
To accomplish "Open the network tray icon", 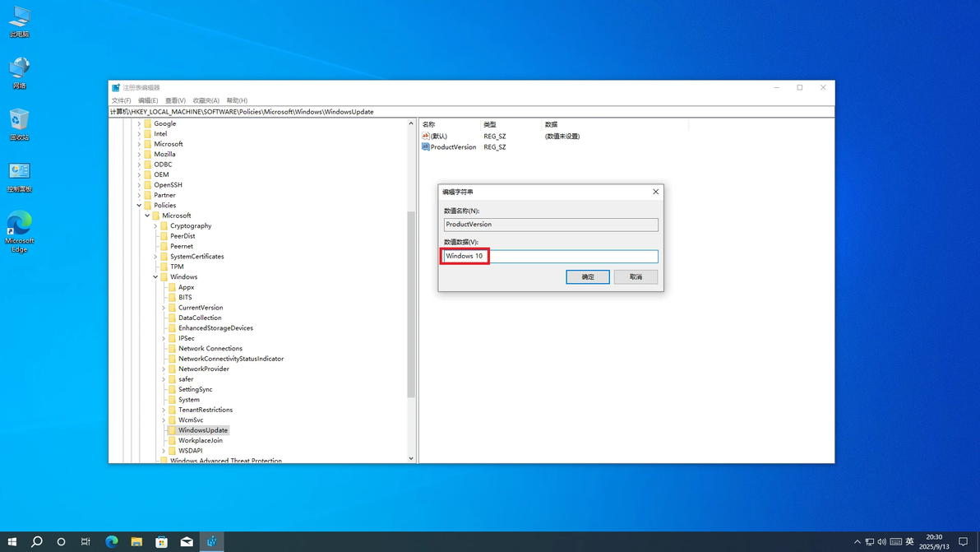I will [x=869, y=542].
